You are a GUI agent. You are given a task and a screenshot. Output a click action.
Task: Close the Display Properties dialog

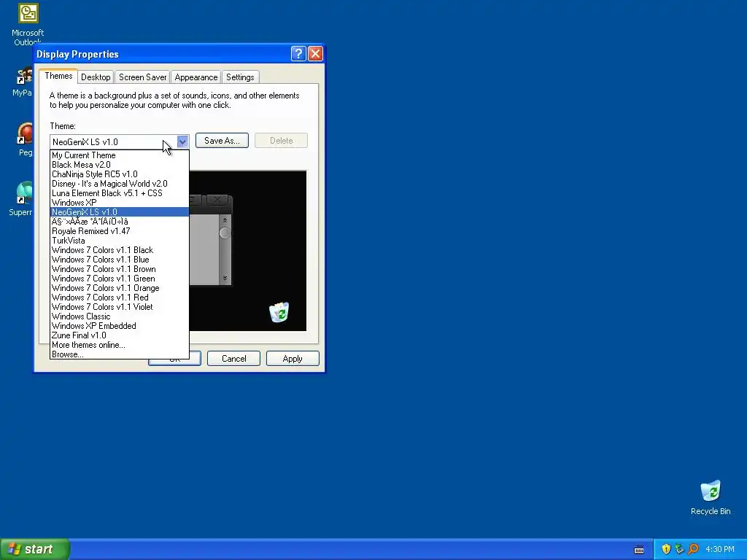(x=315, y=53)
